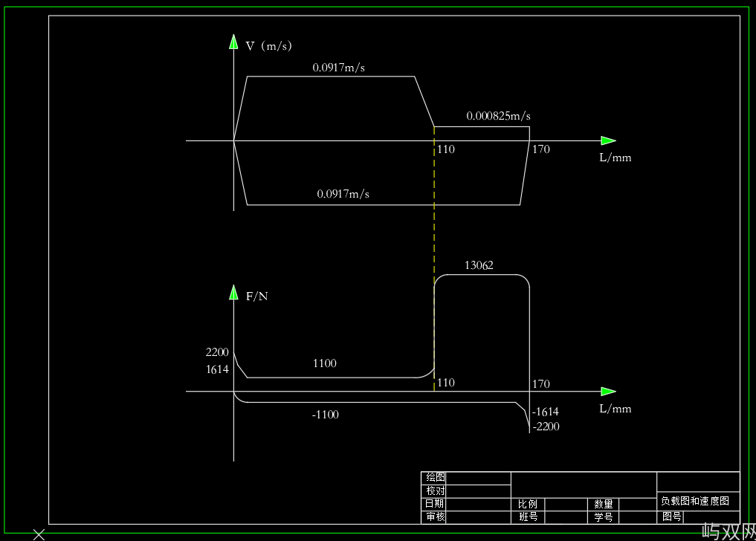The image size is (756, 541).
Task: Pick the green arrowhead on the V axis
Action: click(x=234, y=42)
